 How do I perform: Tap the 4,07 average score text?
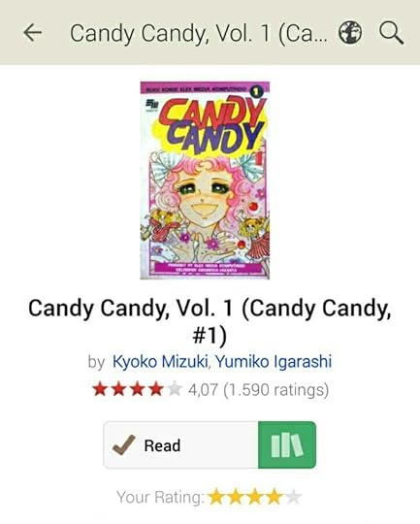pyautogui.click(x=203, y=390)
